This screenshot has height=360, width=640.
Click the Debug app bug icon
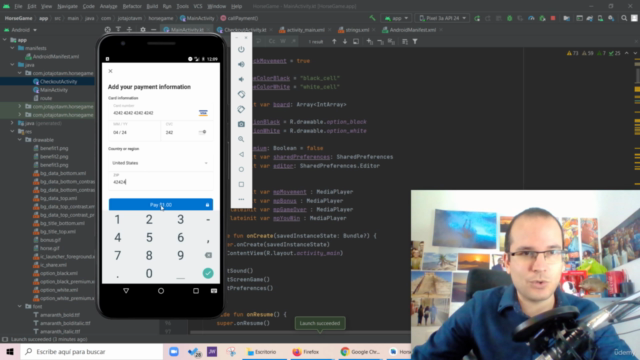[x=509, y=18]
